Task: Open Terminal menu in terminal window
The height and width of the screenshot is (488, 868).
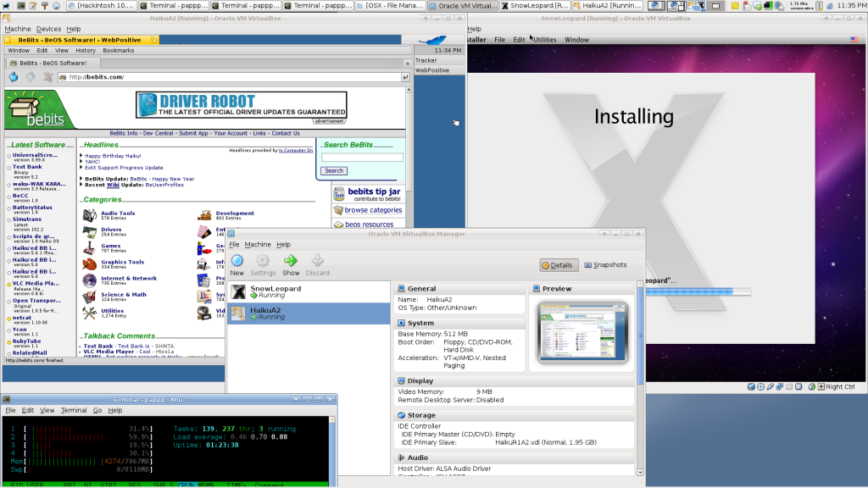Action: [x=74, y=411]
